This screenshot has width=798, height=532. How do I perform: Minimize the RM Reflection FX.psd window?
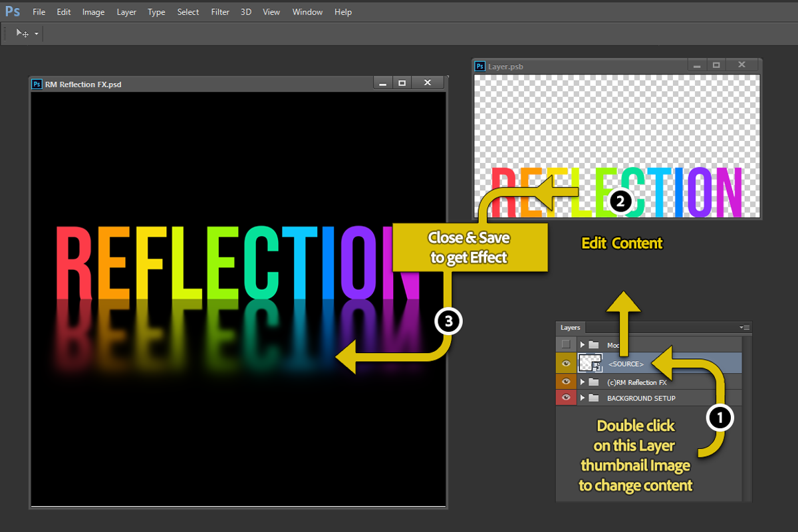click(382, 83)
